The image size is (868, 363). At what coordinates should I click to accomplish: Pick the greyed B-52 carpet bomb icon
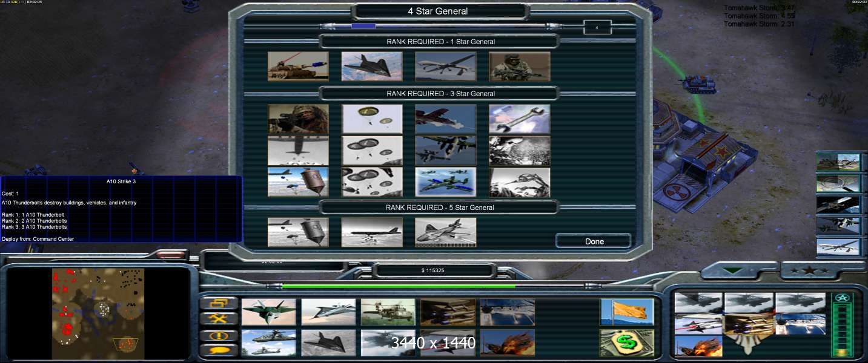tap(372, 232)
